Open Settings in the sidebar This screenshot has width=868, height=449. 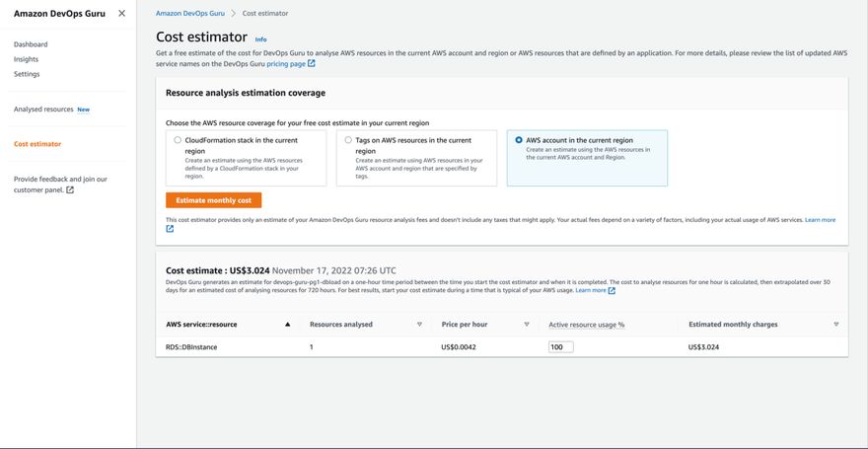(27, 74)
